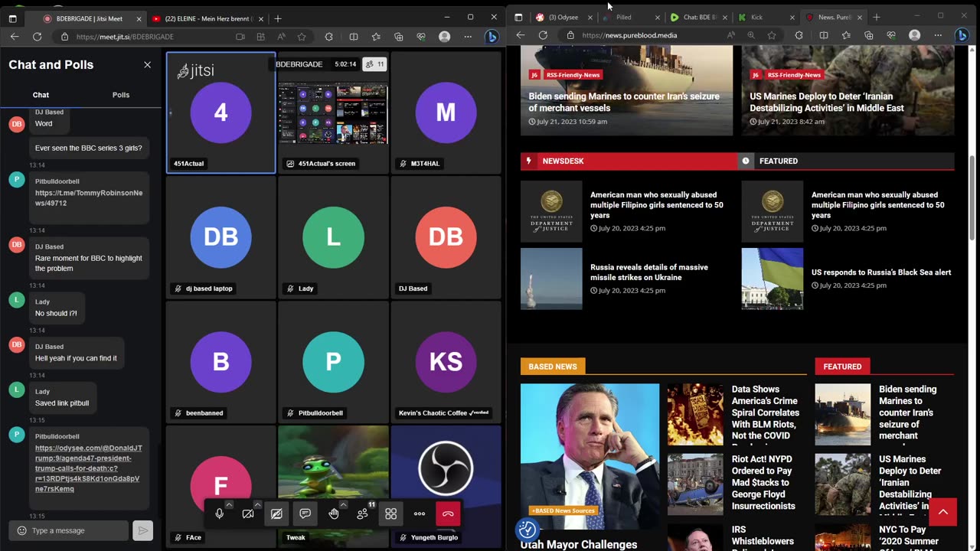Screen dimensions: 980x551
Task: Open Extensions in Jitsi browser window
Action: coord(329,36)
